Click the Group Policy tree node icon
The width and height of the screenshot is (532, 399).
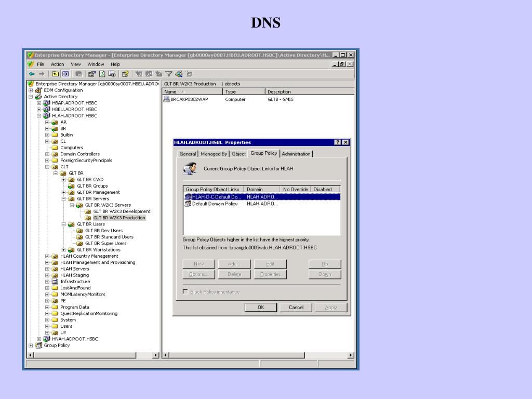point(38,345)
